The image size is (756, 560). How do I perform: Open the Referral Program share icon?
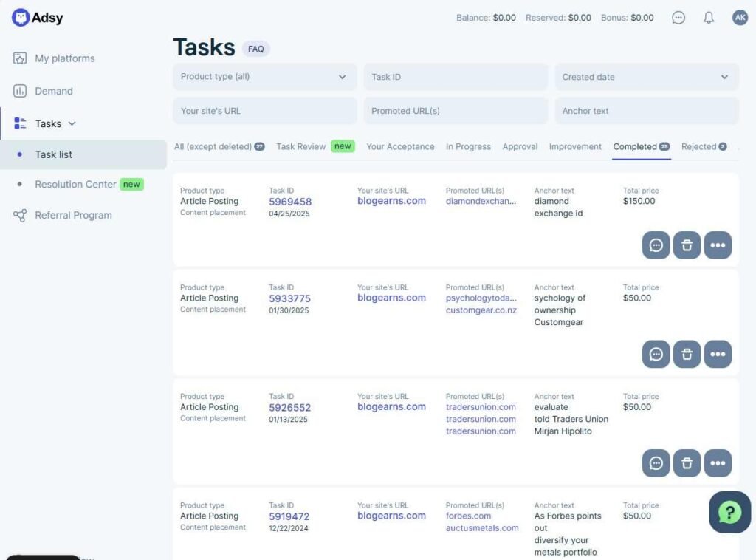(20, 215)
